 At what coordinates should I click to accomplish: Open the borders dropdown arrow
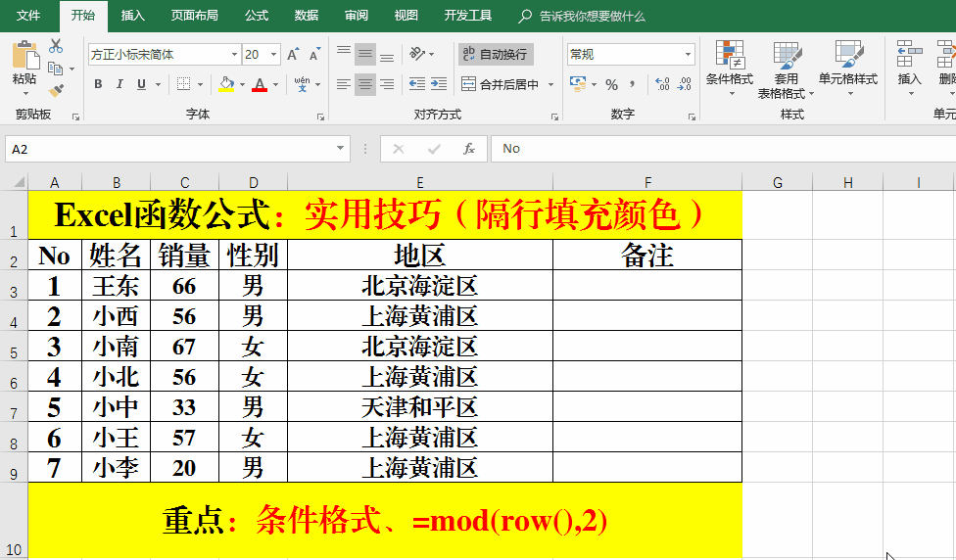tap(200, 84)
